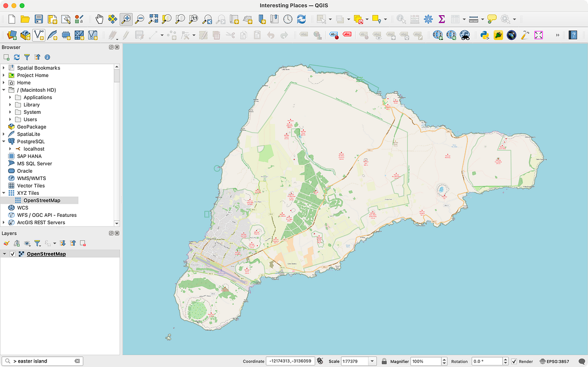
Task: Select OpenStreetMap under XYZ Tiles
Action: coord(41,200)
